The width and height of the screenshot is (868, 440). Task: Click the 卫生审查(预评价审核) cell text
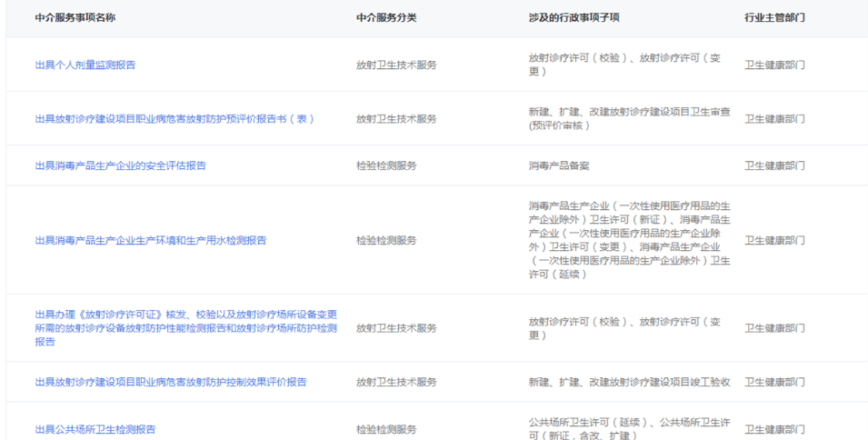click(x=629, y=118)
